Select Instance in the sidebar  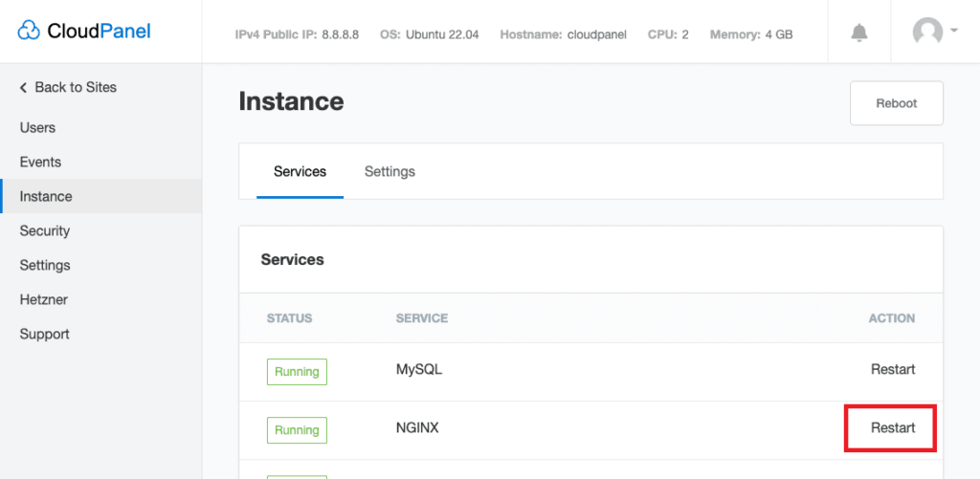point(46,196)
